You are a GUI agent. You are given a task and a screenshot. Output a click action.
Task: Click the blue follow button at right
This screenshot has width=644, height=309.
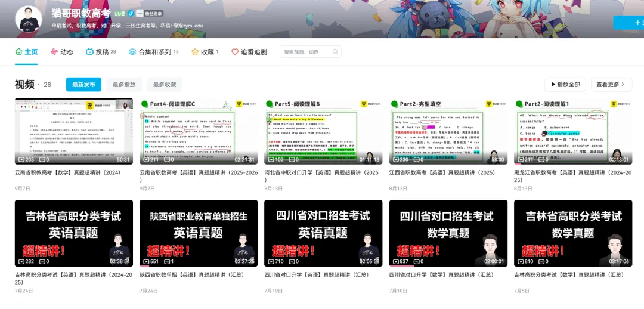pos(628,23)
